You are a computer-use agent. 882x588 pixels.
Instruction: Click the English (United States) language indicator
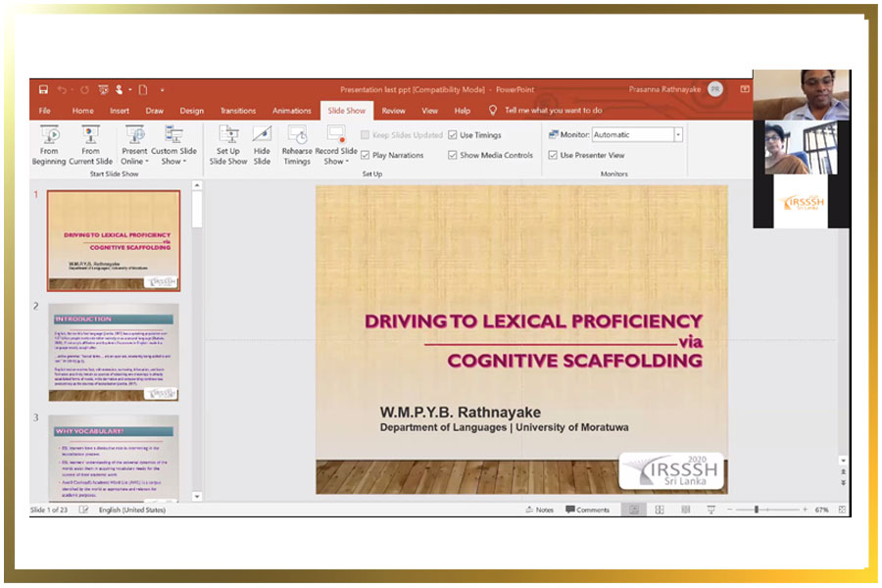point(132,510)
